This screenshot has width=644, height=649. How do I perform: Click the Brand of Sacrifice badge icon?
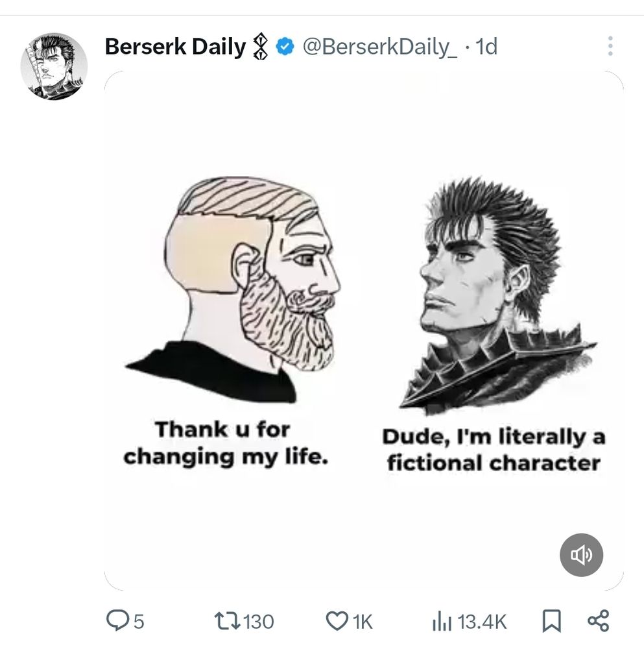pos(261,47)
